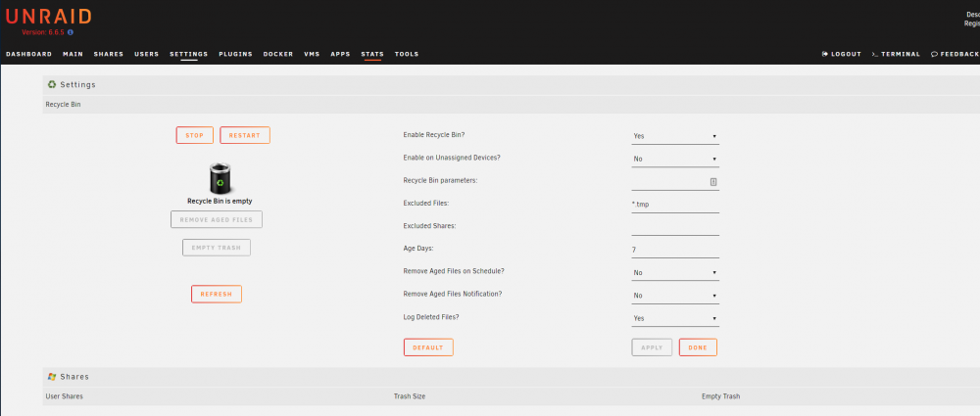
Task: Click the 'Enable Recycle Bin?' label
Action: (x=434, y=135)
